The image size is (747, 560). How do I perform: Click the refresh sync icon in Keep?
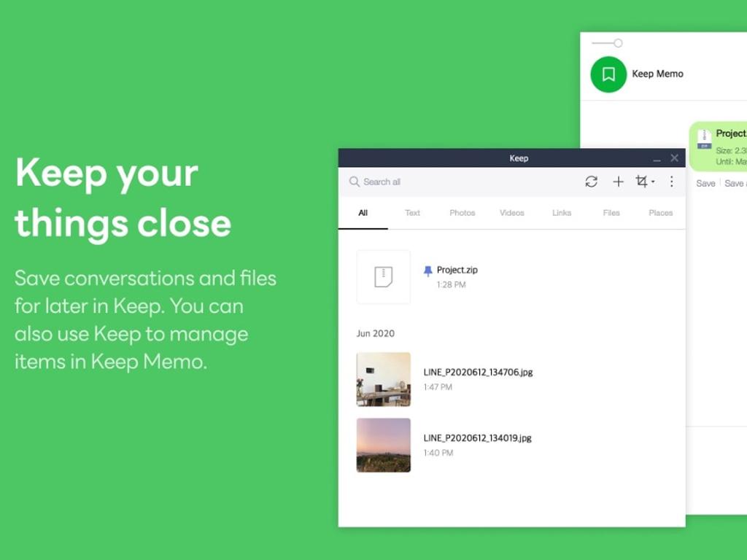pos(591,182)
